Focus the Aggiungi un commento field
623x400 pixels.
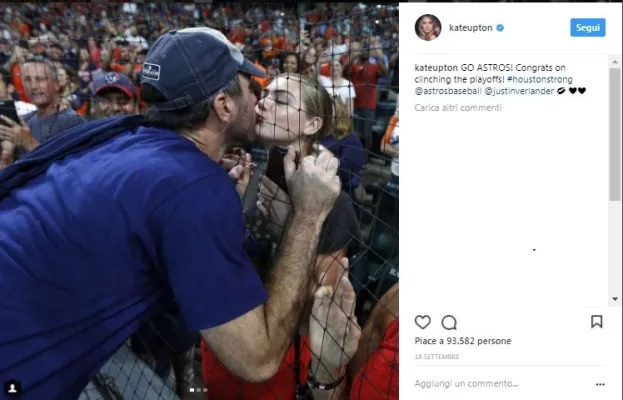(466, 384)
